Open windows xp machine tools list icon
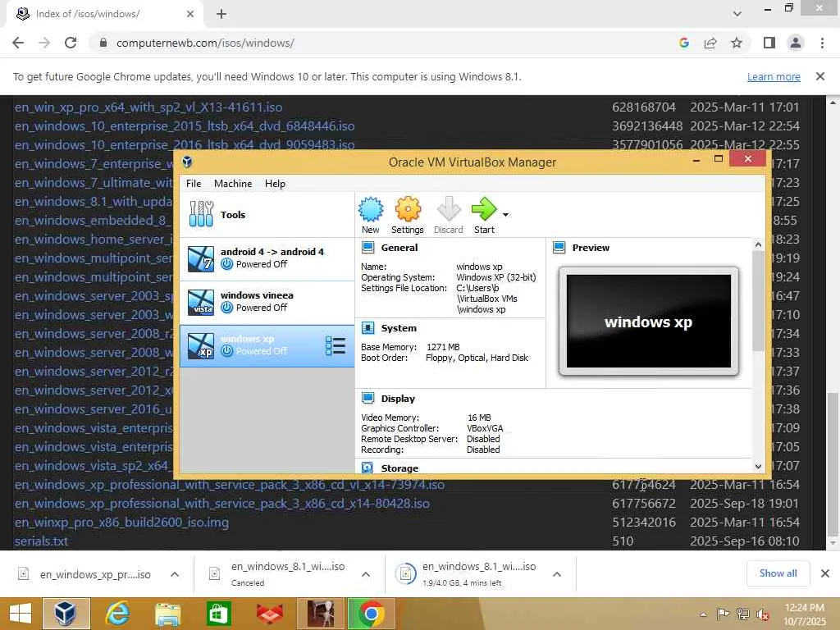The width and height of the screenshot is (840, 630). click(336, 346)
